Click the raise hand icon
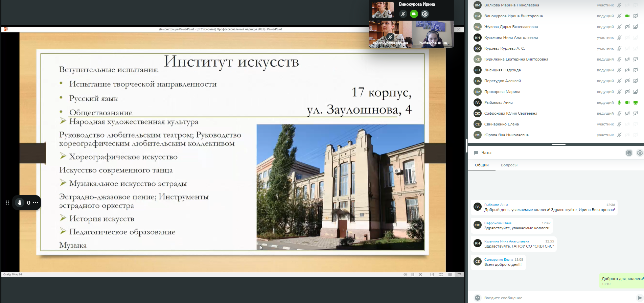 [x=20, y=203]
